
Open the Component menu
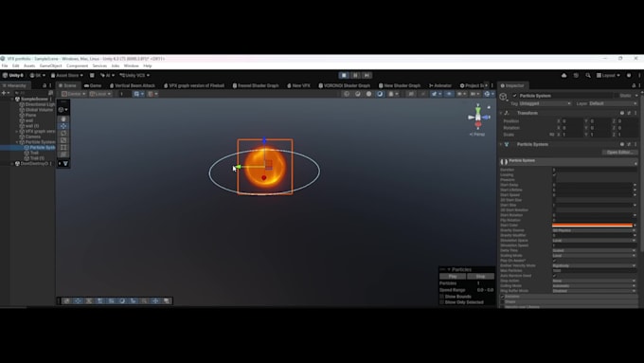click(78, 65)
